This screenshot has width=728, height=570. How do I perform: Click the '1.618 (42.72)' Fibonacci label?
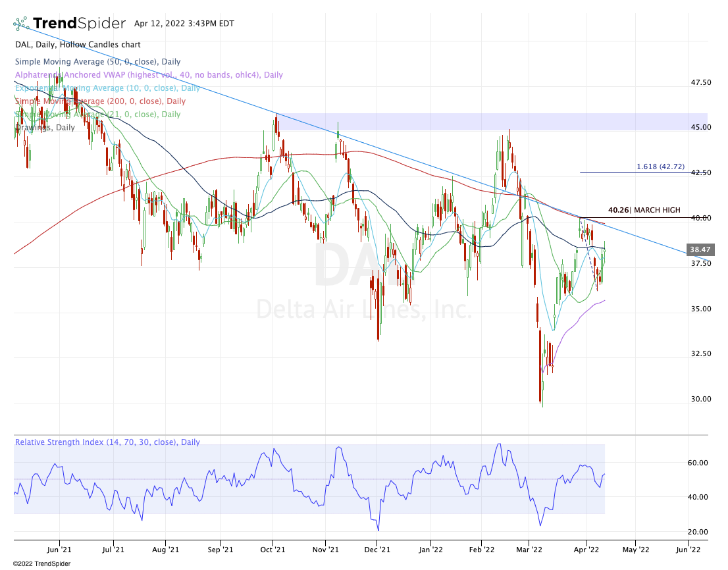[660, 167]
